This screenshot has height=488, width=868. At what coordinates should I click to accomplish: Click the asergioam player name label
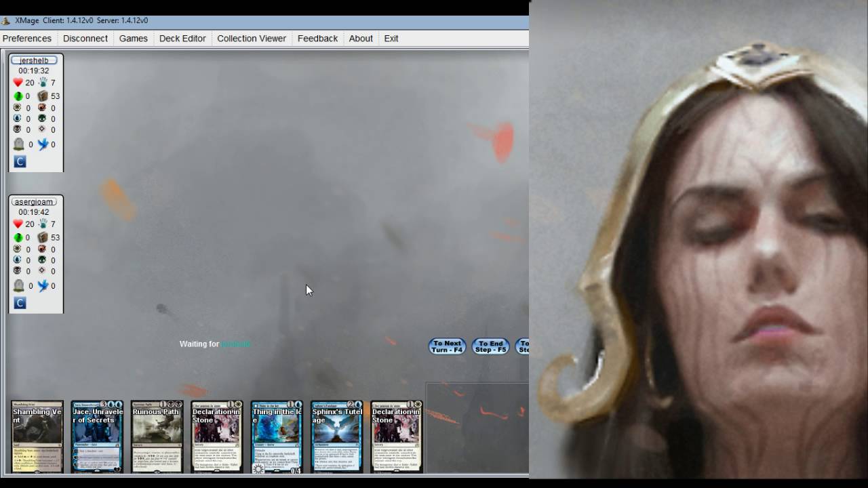[x=34, y=202]
